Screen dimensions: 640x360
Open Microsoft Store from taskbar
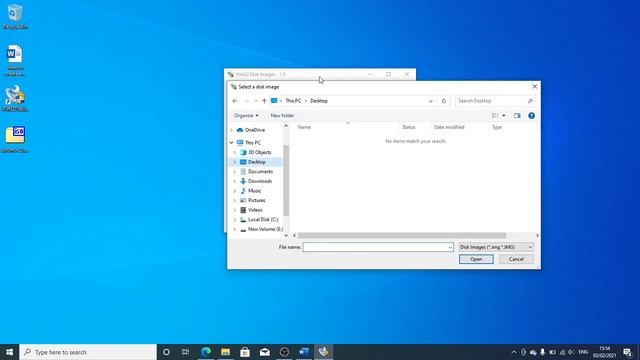click(245, 352)
